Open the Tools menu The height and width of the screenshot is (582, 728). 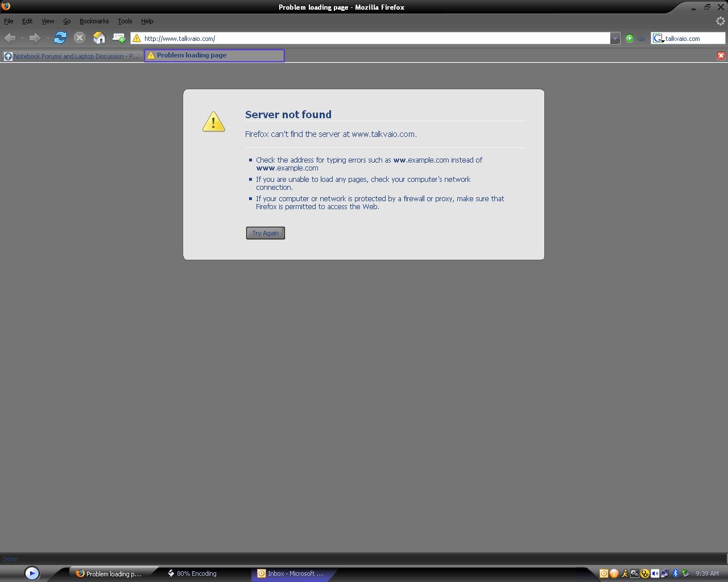pos(125,21)
